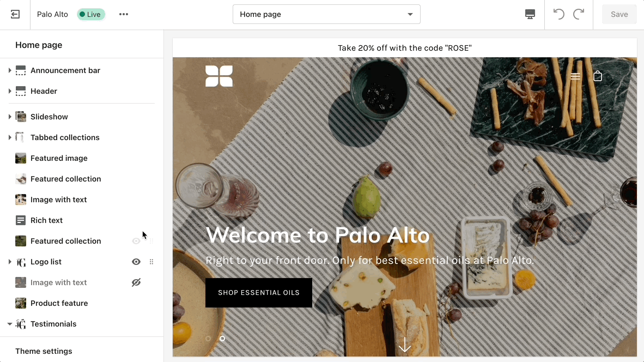
Task: Open the shopping bag cart icon
Action: [598, 76]
